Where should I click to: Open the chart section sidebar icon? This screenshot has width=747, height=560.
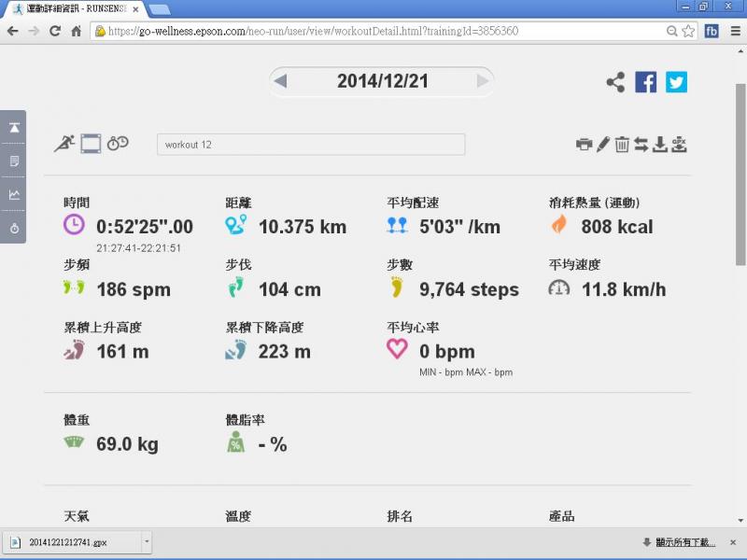pyautogui.click(x=14, y=194)
